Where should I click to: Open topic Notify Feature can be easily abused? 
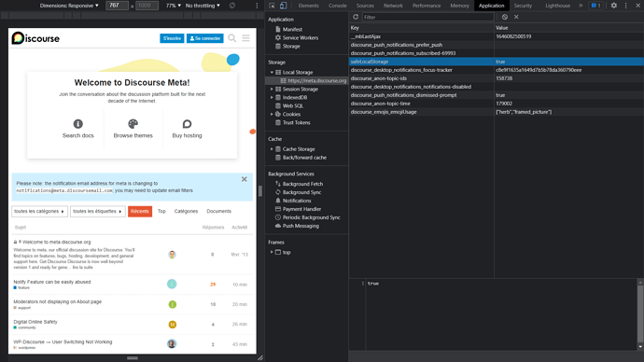(52, 282)
